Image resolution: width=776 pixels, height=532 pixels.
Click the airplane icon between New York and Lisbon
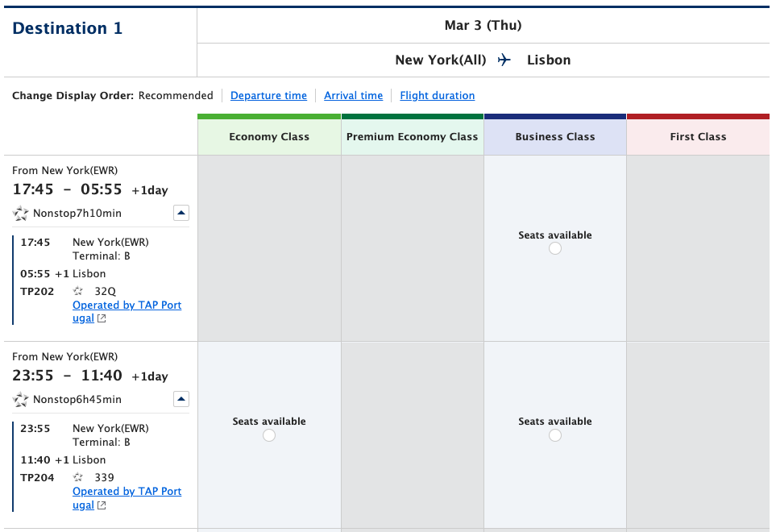(504, 59)
